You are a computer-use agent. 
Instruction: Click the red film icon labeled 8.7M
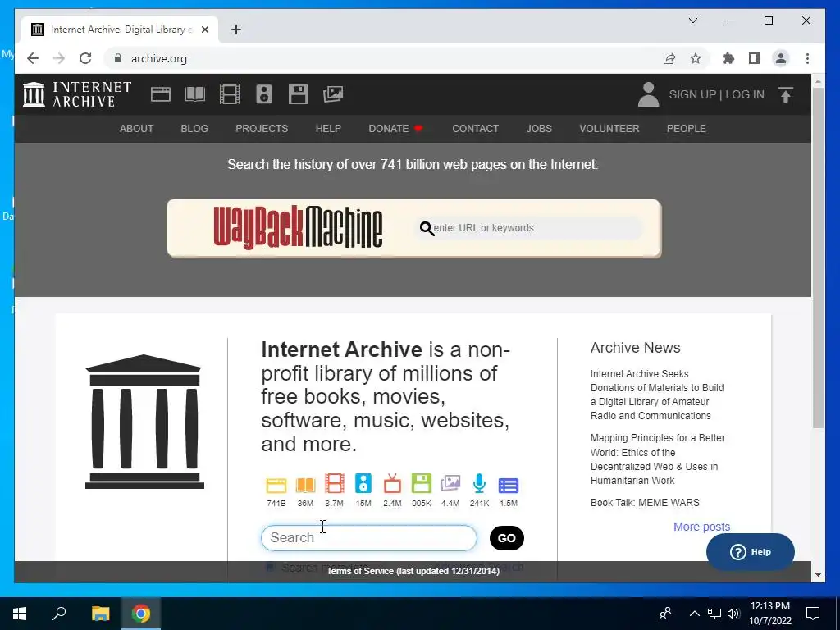[x=335, y=484]
